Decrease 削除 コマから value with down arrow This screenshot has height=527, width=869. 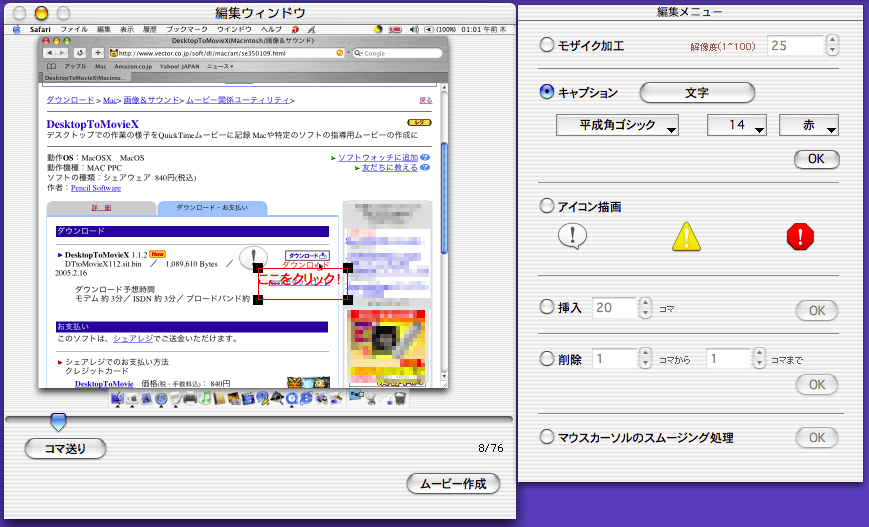pos(645,364)
